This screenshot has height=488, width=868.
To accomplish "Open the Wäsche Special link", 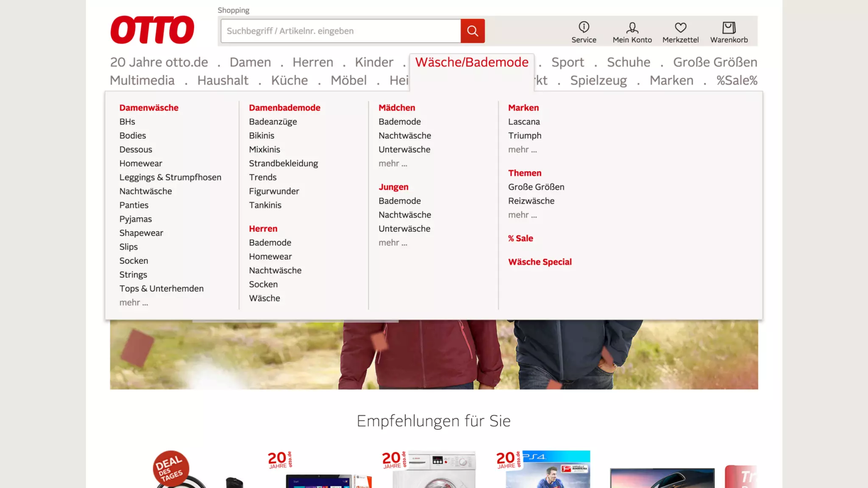I will [540, 262].
